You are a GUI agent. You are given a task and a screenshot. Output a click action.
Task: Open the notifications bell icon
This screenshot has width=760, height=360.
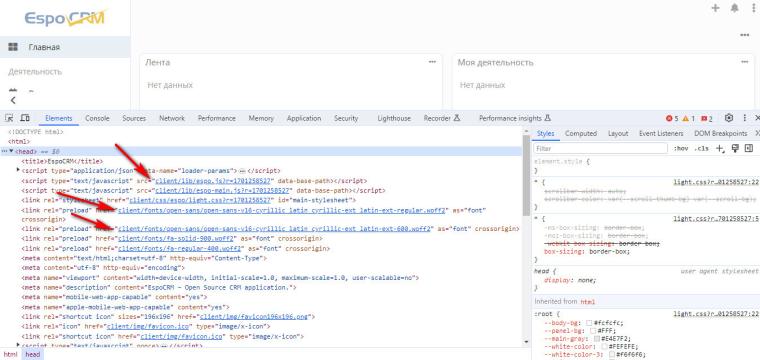735,8
